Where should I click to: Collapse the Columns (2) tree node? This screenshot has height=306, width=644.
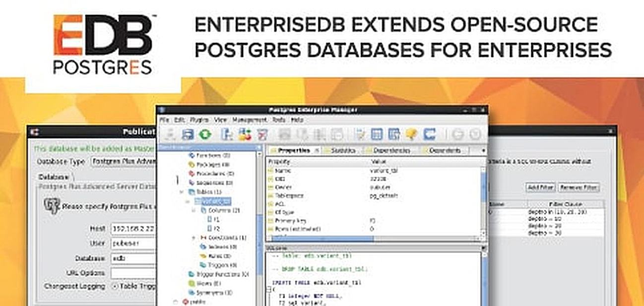click(x=193, y=210)
